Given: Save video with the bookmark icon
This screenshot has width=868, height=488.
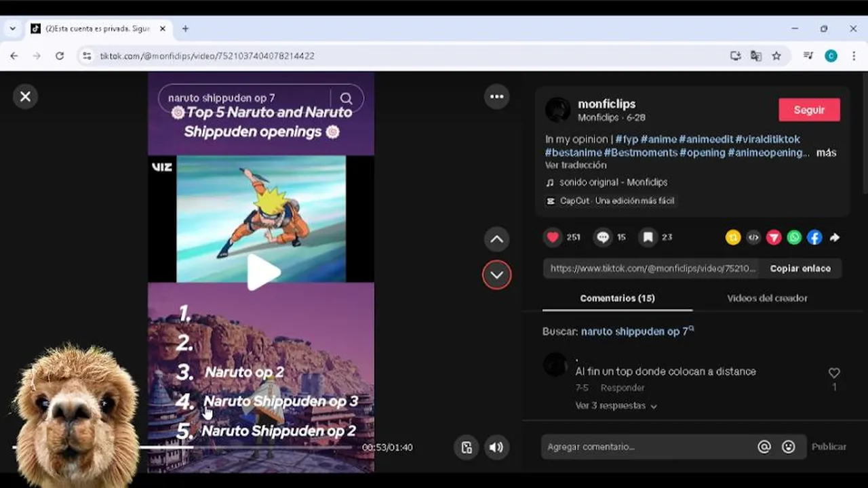Looking at the screenshot, I should [x=648, y=237].
